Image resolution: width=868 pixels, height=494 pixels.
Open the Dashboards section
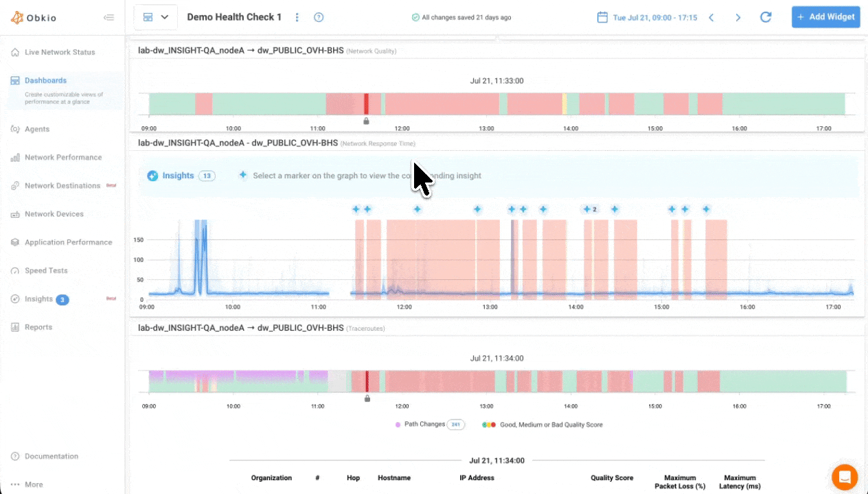point(45,80)
